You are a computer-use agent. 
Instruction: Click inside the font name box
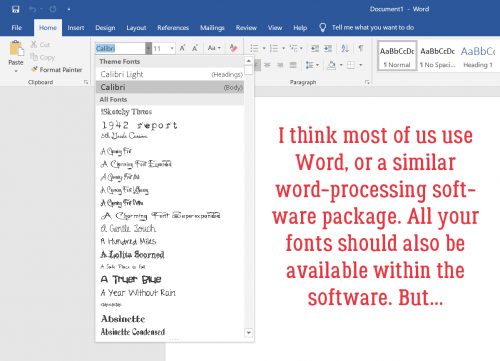point(120,49)
